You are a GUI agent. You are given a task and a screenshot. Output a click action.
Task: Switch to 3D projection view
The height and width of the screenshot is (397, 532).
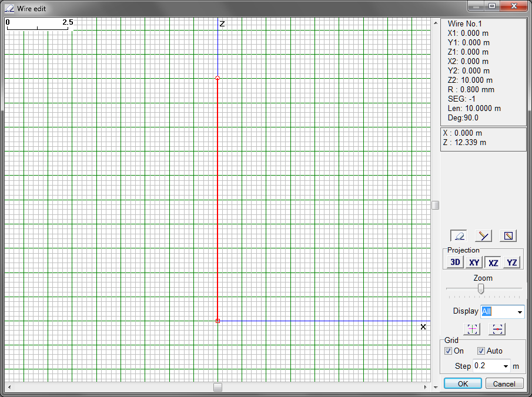[x=455, y=263]
